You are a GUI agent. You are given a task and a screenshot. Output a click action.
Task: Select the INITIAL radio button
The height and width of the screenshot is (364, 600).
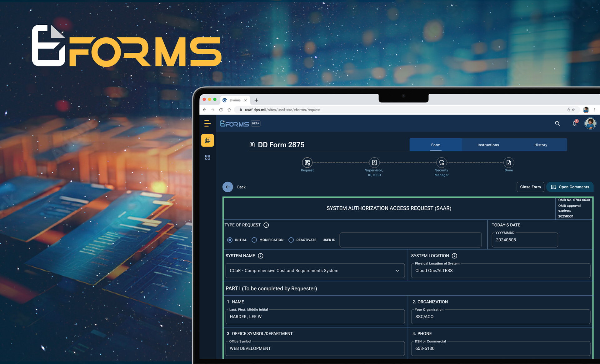pyautogui.click(x=230, y=240)
